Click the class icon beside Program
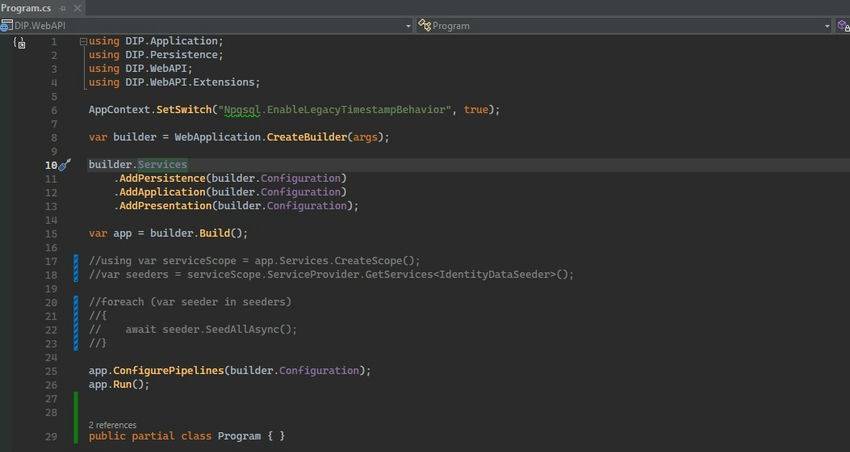Image resolution: width=850 pixels, height=452 pixels. click(424, 25)
